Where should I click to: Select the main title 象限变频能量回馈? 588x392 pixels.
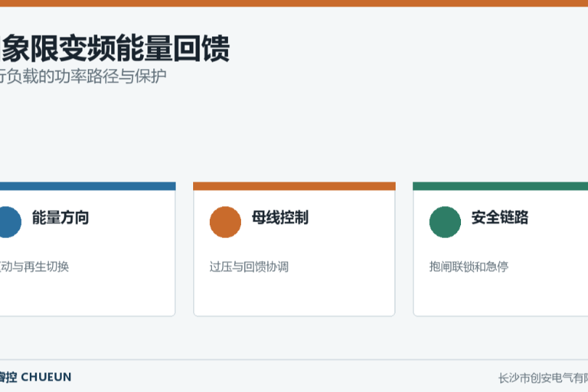coord(115,49)
